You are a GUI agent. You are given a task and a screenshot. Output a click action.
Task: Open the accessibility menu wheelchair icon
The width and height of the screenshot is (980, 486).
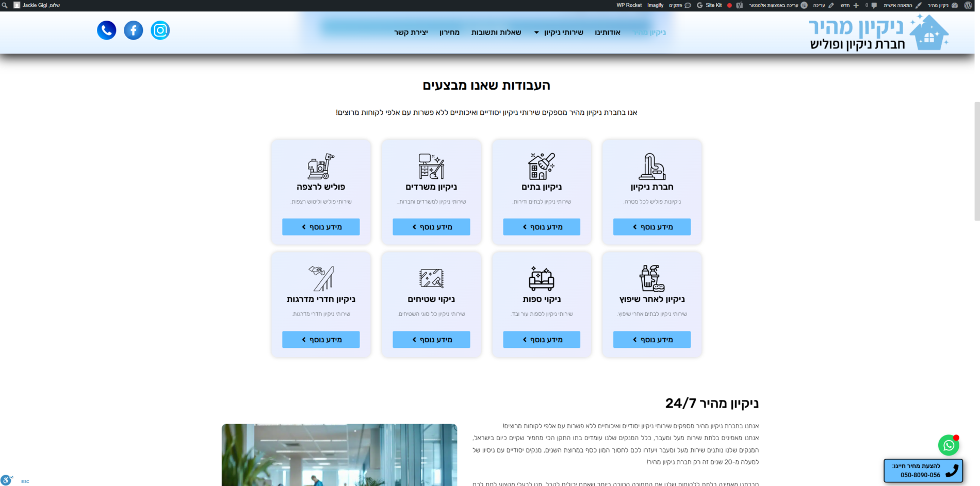[x=6, y=480]
